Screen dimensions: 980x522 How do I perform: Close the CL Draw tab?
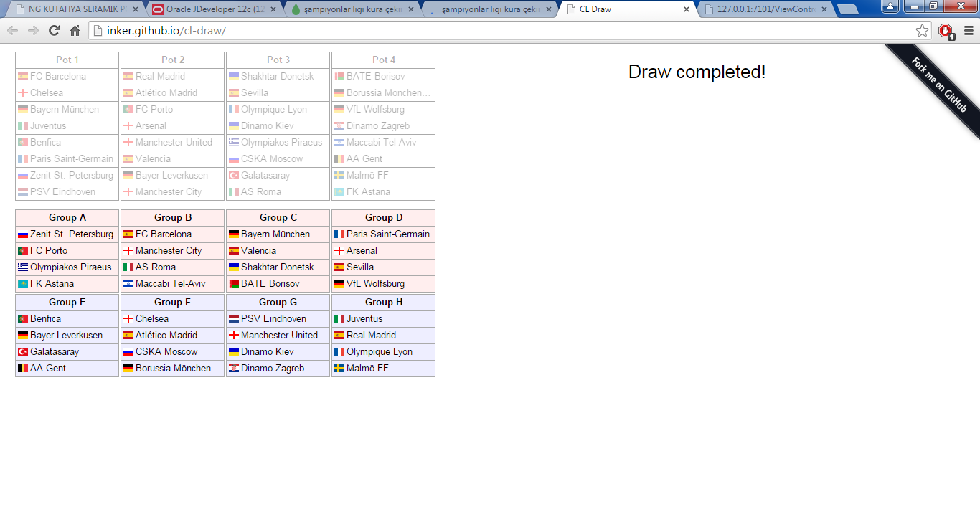click(x=687, y=10)
